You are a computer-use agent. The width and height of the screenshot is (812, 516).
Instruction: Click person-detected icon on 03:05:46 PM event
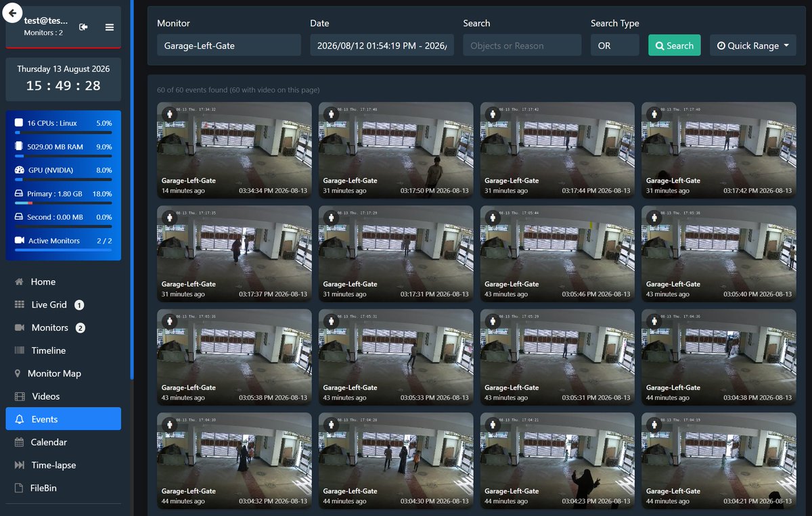(493, 218)
